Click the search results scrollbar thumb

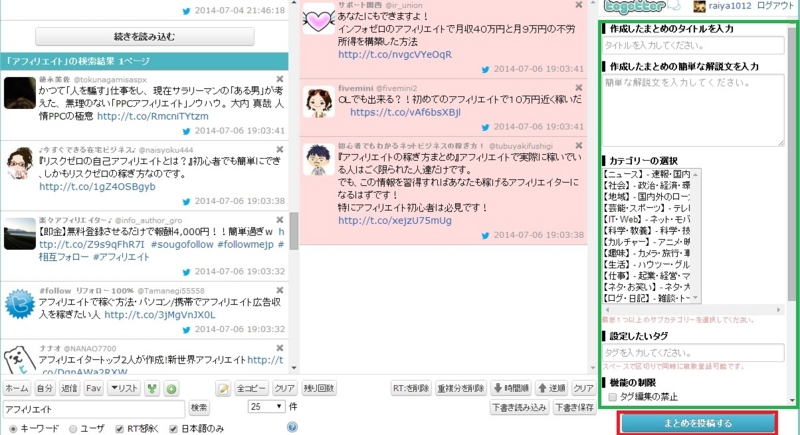[x=293, y=231]
